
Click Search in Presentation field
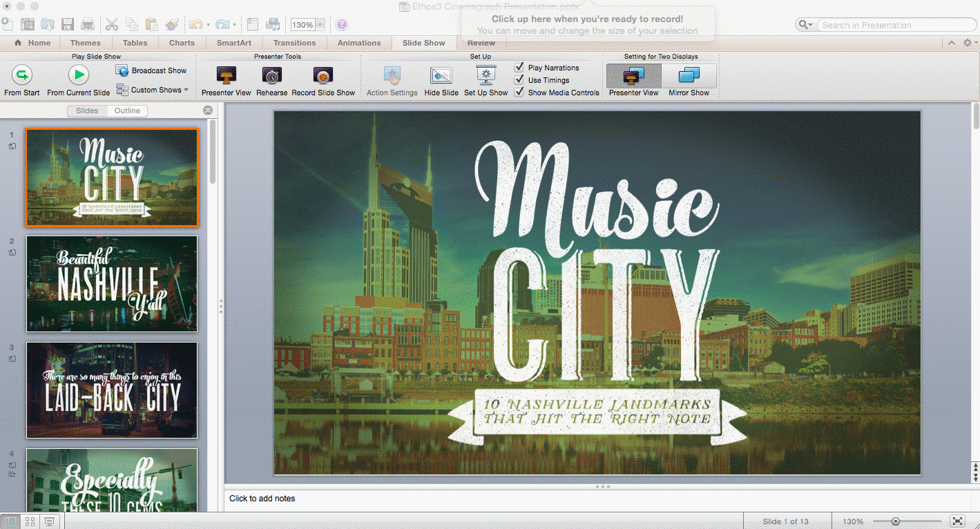[896, 25]
